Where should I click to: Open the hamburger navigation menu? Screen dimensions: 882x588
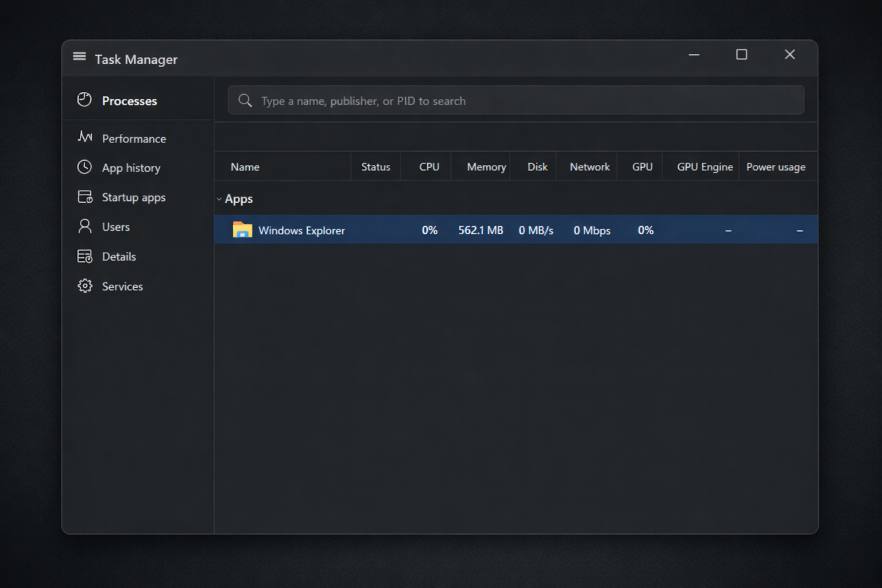pyautogui.click(x=79, y=56)
